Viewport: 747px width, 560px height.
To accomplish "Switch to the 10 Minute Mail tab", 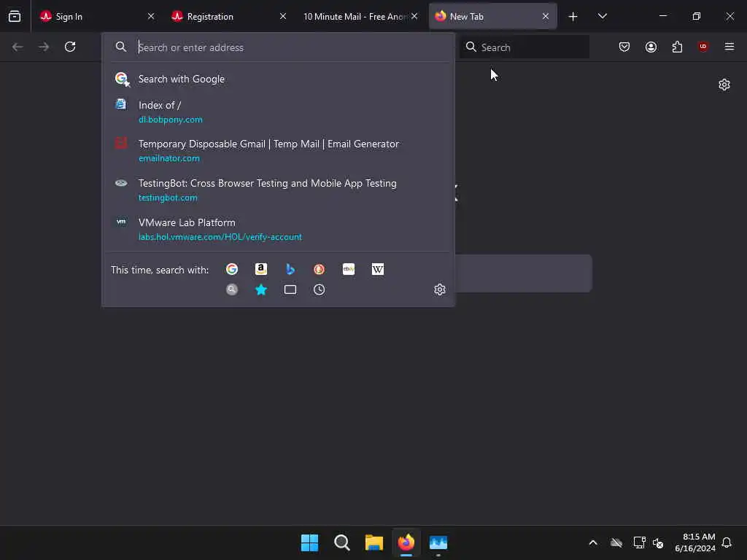I will coord(360,16).
